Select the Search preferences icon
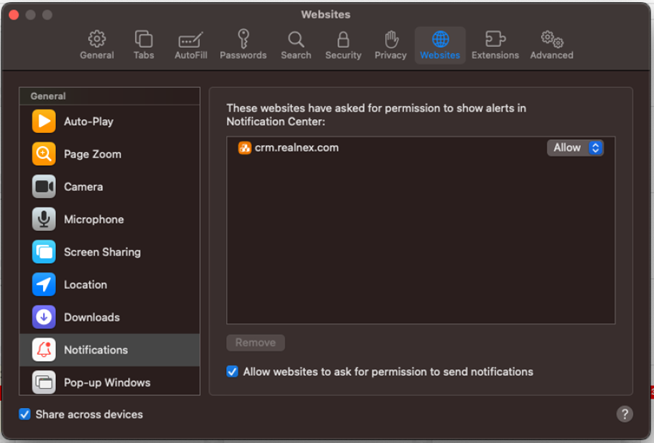 [x=296, y=45]
